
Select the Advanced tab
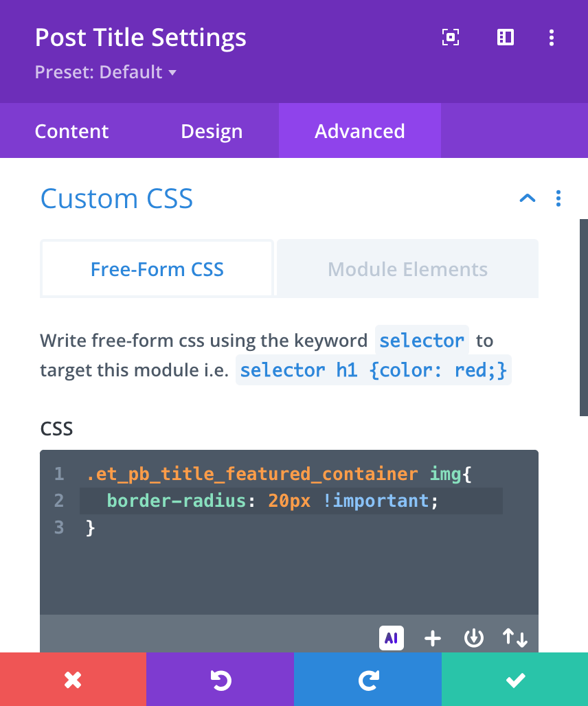[x=360, y=131]
